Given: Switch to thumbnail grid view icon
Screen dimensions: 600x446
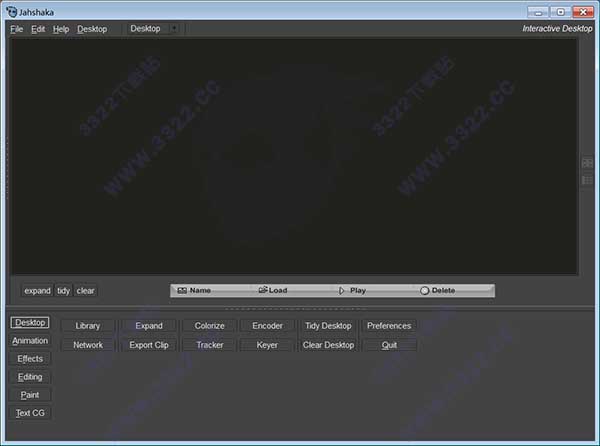Looking at the screenshot, I should [587, 163].
